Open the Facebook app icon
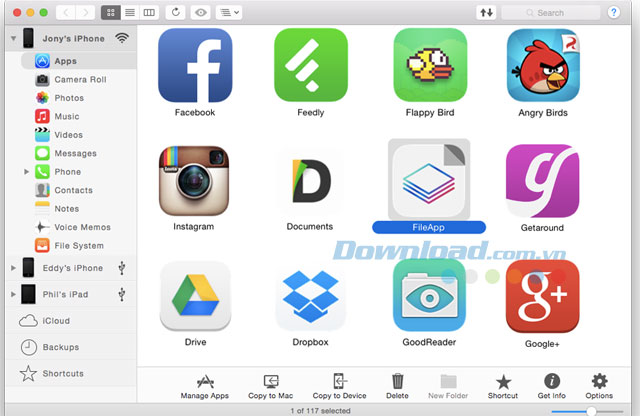 click(195, 65)
